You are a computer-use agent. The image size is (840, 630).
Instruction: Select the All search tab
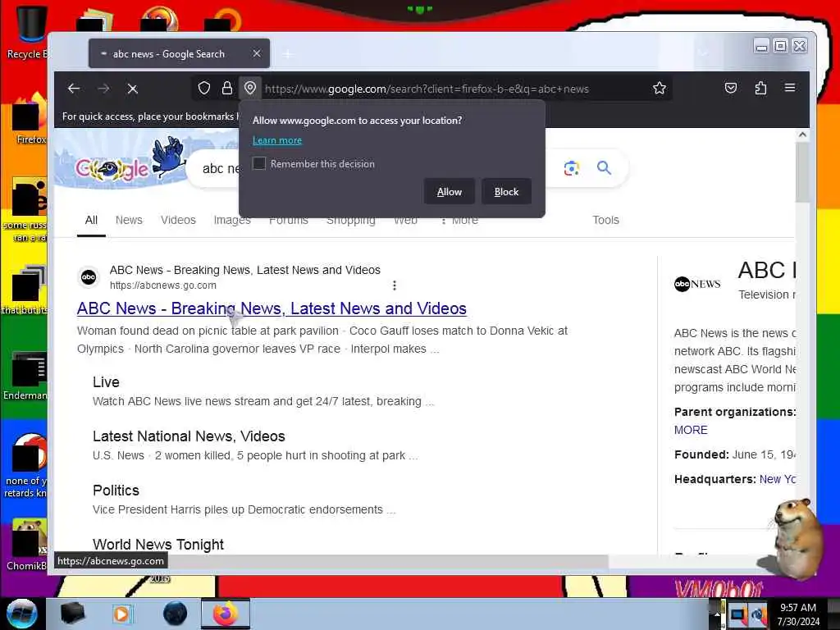[91, 220]
